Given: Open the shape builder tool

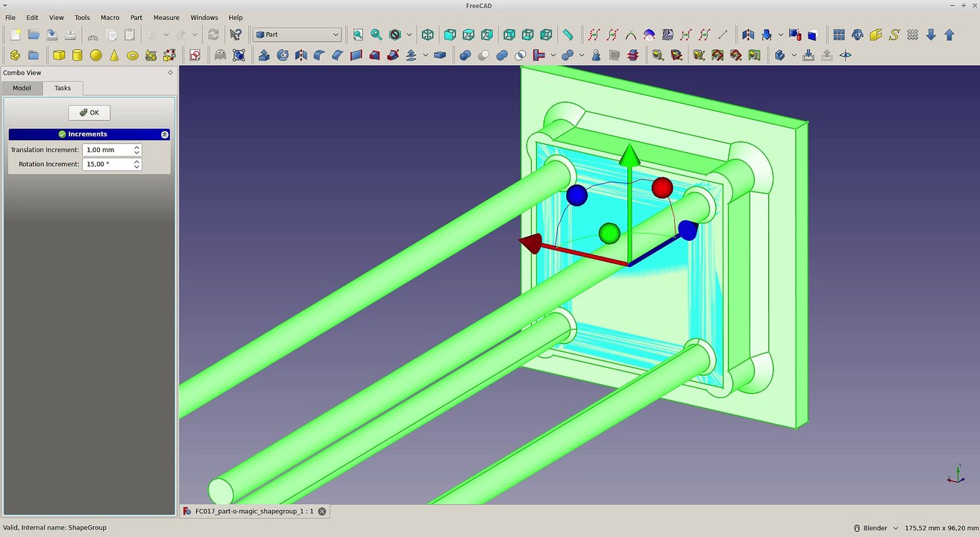Looking at the screenshot, I should click(x=169, y=55).
